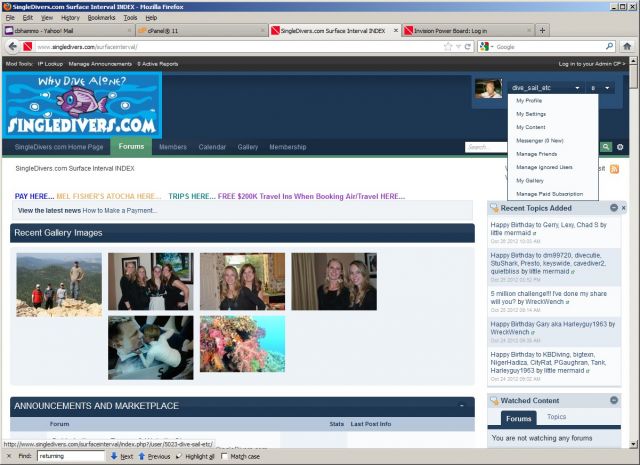640x465 pixels.
Task: Open How to Make a Payment link
Action: tap(120, 211)
